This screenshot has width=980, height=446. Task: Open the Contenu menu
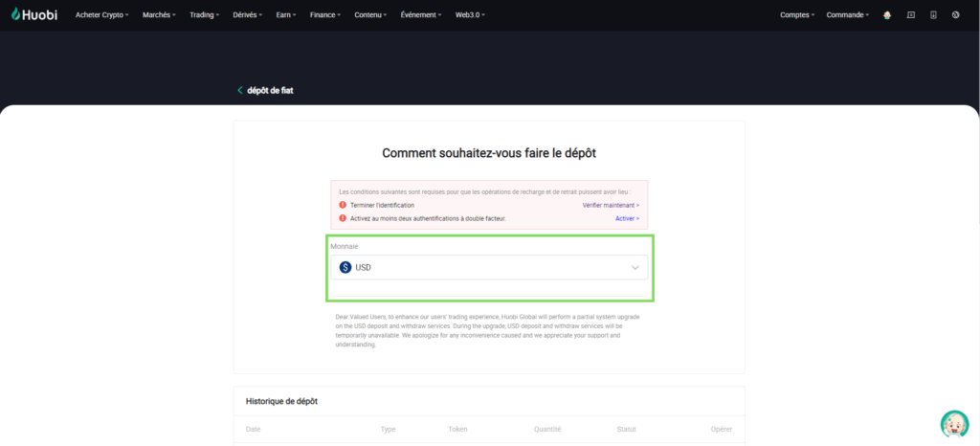coord(370,15)
